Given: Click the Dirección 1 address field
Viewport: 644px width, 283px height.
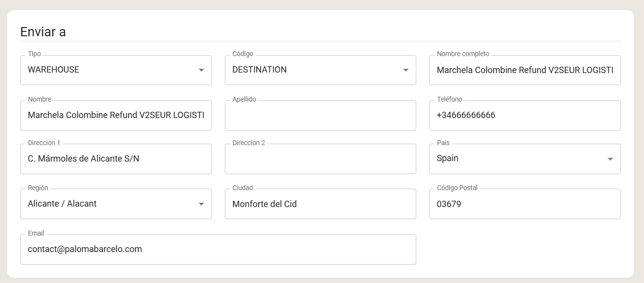Looking at the screenshot, I should [x=116, y=159].
